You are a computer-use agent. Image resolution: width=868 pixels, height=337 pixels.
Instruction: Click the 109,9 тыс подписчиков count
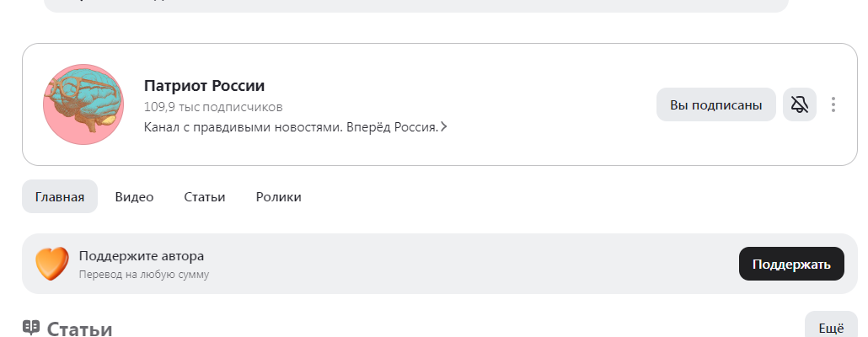213,107
